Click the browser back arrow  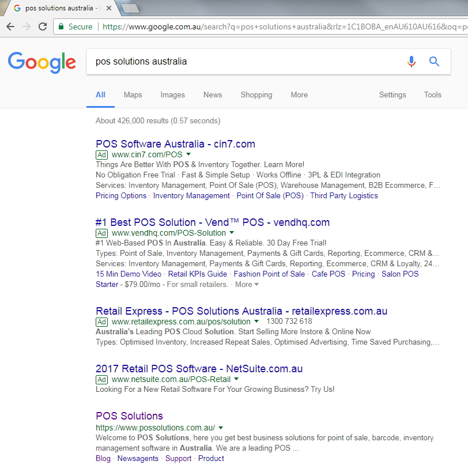pos(10,27)
